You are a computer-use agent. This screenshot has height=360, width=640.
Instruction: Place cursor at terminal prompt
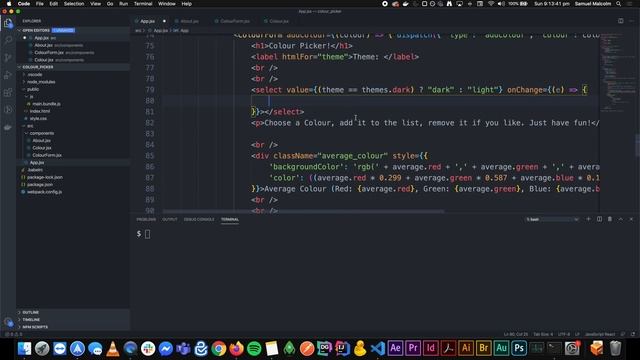[x=147, y=234]
